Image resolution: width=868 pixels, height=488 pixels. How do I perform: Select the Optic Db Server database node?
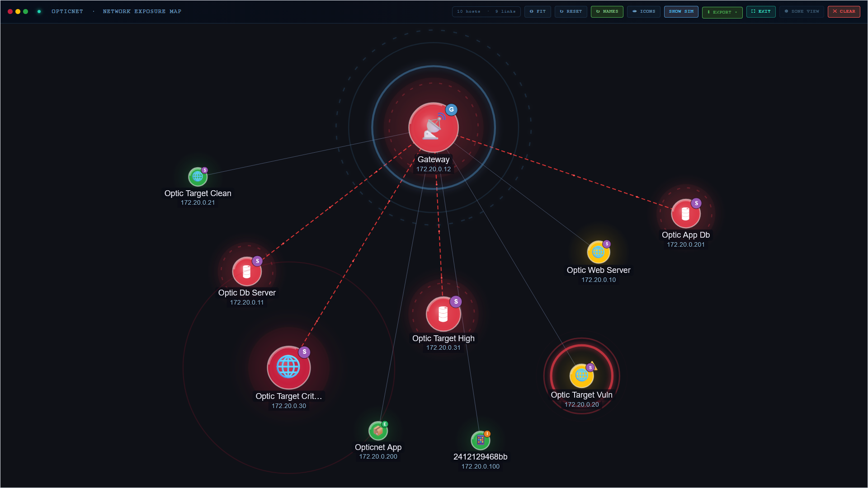tap(247, 271)
